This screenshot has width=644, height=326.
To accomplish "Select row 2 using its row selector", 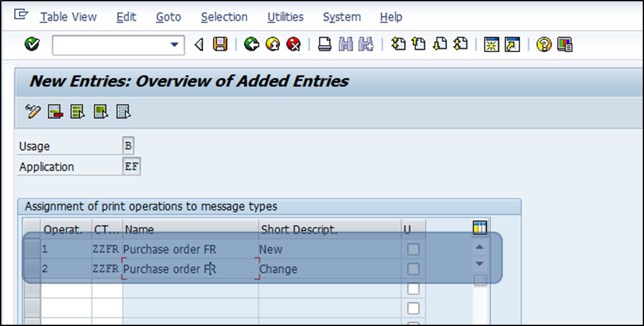I will 32,269.
